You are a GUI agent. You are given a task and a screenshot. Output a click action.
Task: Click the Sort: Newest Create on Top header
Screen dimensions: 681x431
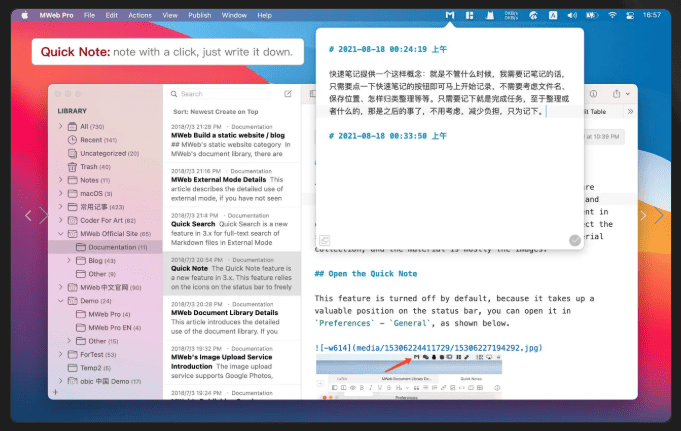(x=216, y=112)
